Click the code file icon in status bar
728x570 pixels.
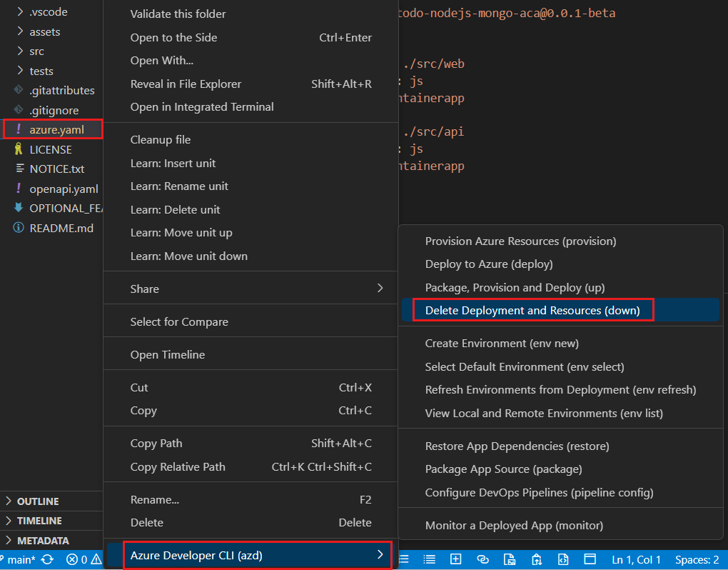coord(563,559)
